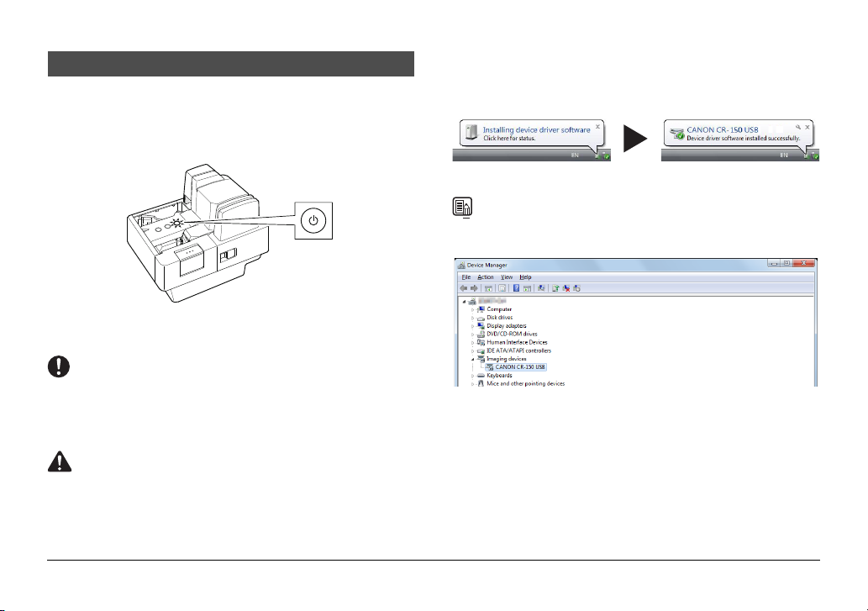Click the Device Manager title bar icon
The height and width of the screenshot is (611, 868).
(461, 265)
